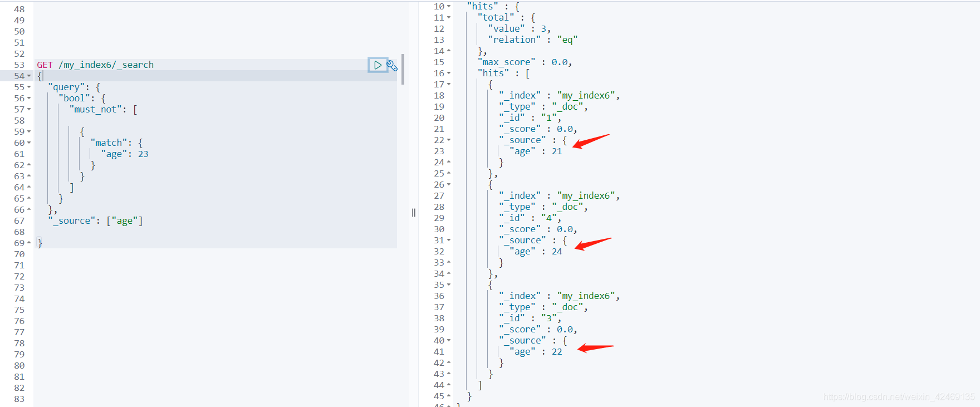Collapse "_source" fold at response line 31

[x=449, y=240]
